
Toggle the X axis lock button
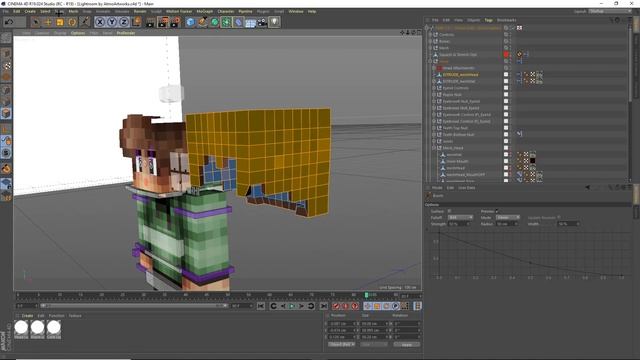(x=100, y=22)
